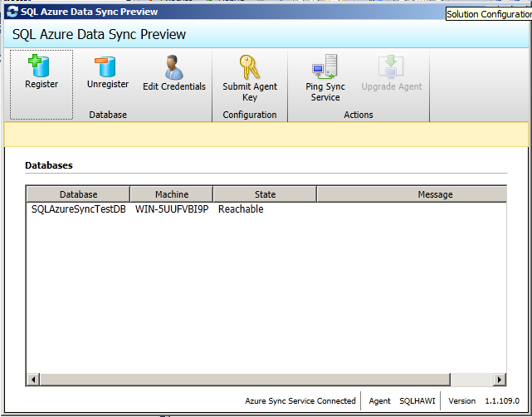Run Ping Sync Service icon
The height and width of the screenshot is (417, 532).
coord(325,67)
